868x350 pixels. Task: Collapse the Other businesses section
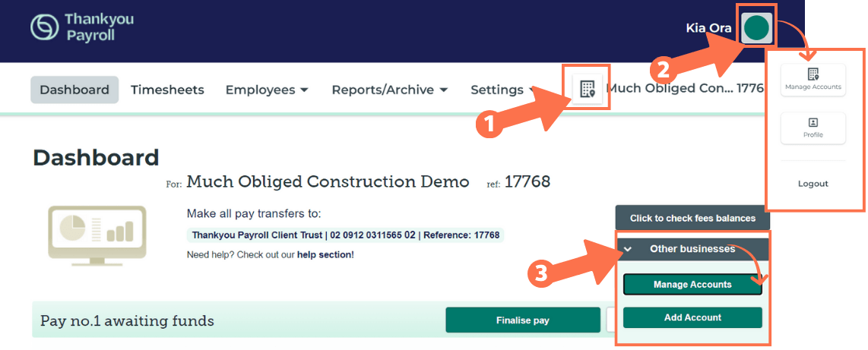click(x=692, y=249)
